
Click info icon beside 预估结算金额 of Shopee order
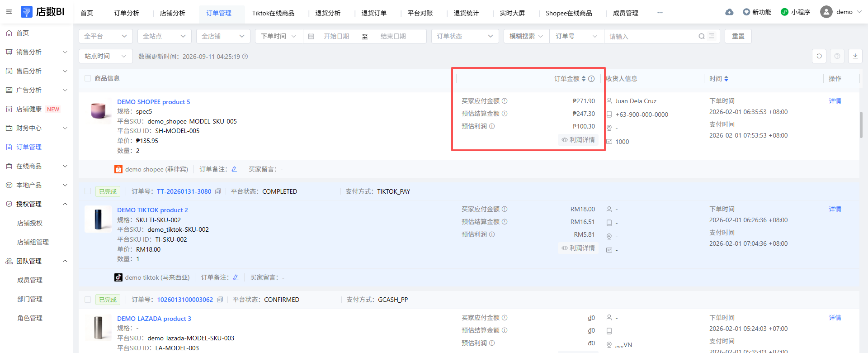coord(505,114)
